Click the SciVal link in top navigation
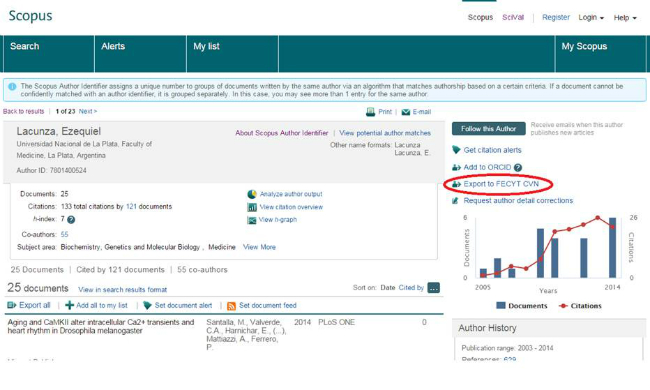 [513, 17]
